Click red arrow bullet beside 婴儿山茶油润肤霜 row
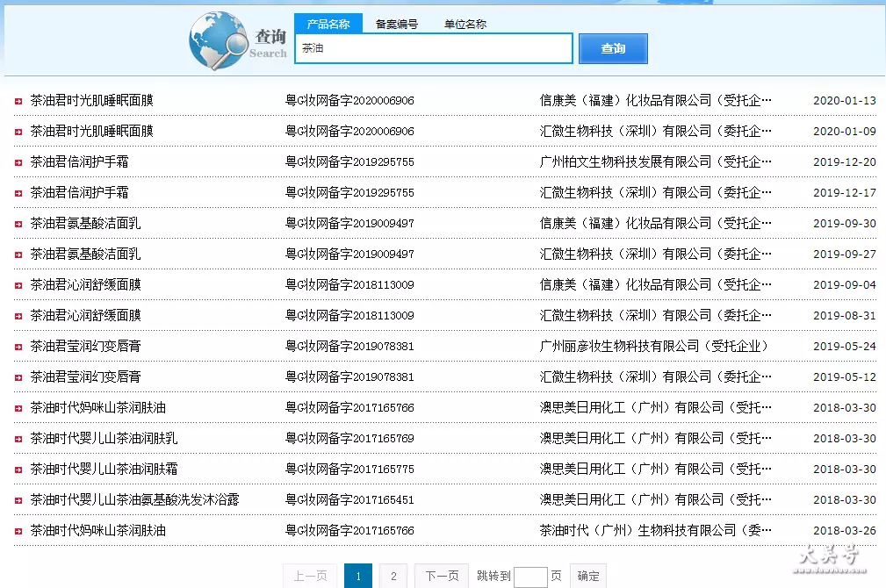 pyautogui.click(x=18, y=470)
